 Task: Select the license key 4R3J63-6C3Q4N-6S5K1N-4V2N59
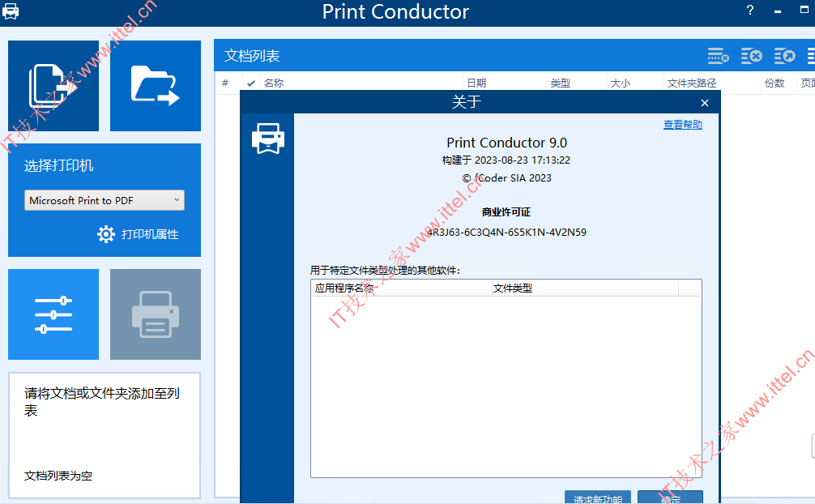point(507,232)
